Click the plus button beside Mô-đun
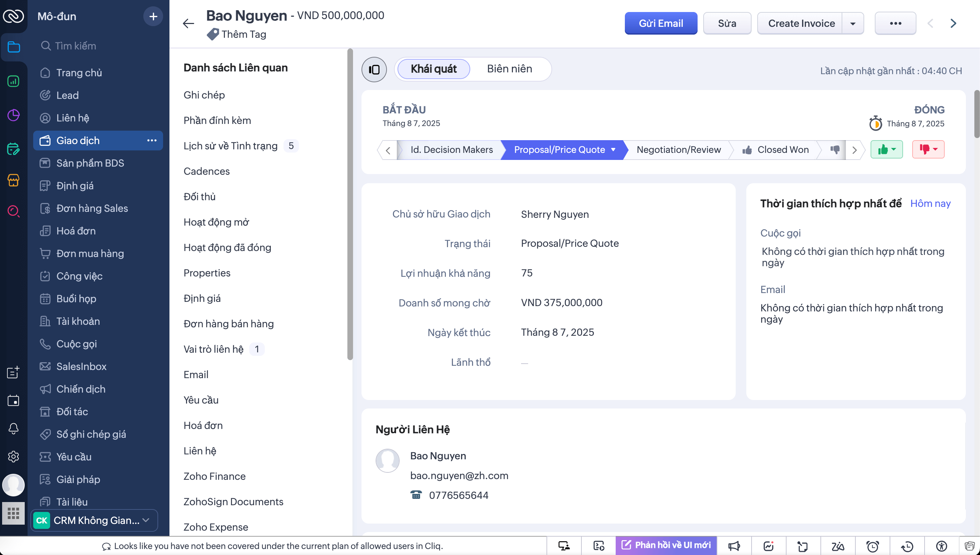Viewport: 980px width, 555px height. click(153, 16)
